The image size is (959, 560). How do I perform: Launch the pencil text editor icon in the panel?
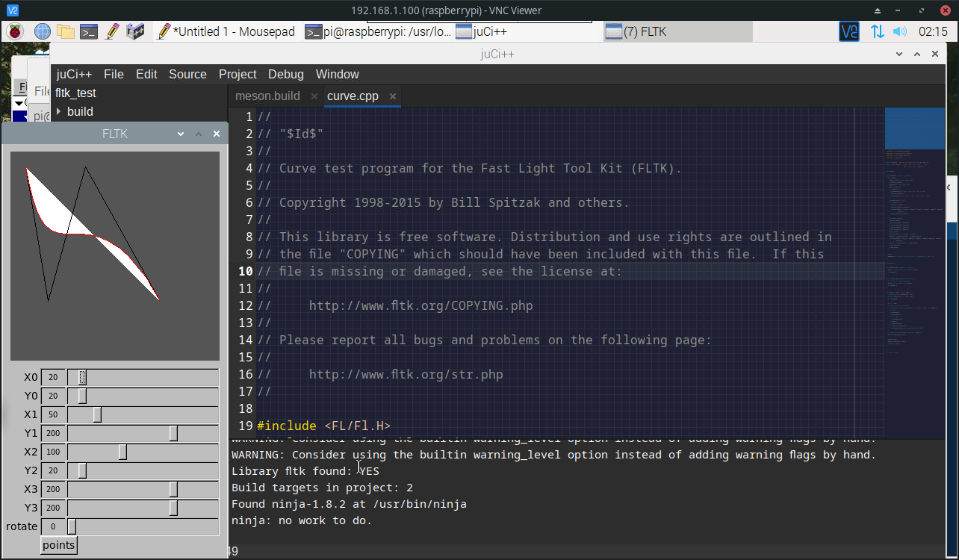coord(112,31)
